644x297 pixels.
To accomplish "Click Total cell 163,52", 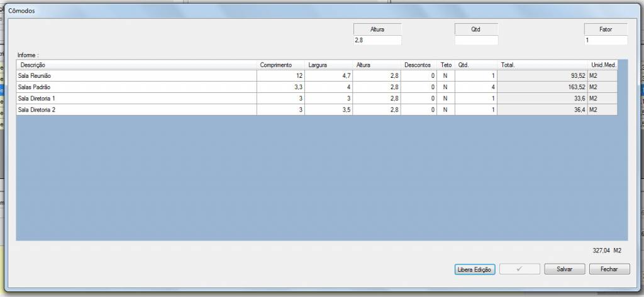I will [x=542, y=87].
